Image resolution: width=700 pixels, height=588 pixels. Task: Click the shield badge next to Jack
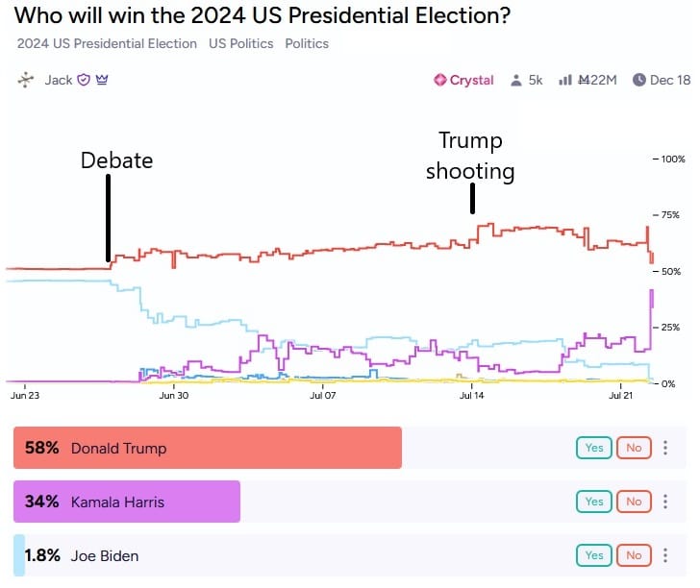click(x=84, y=80)
